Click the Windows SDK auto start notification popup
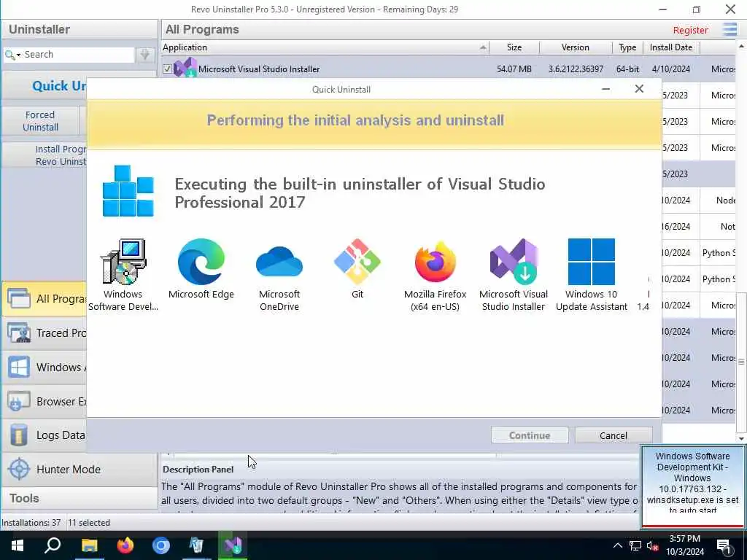747x560 pixels. pos(693,486)
